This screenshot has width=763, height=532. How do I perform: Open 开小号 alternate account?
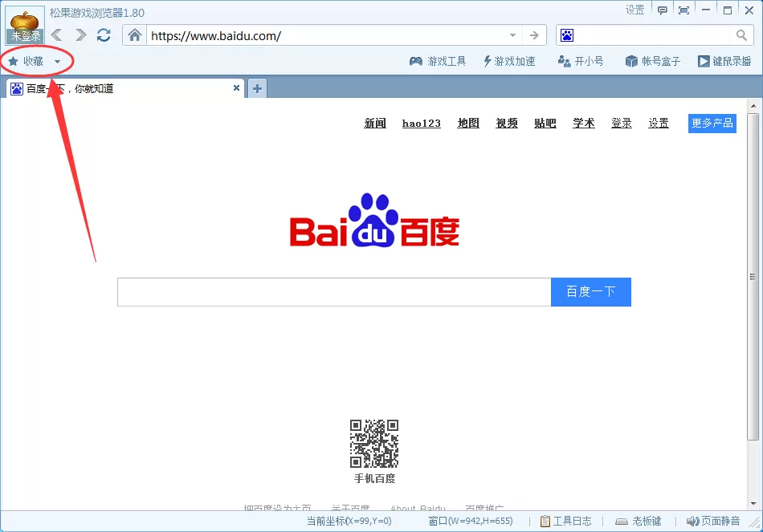[x=581, y=61]
